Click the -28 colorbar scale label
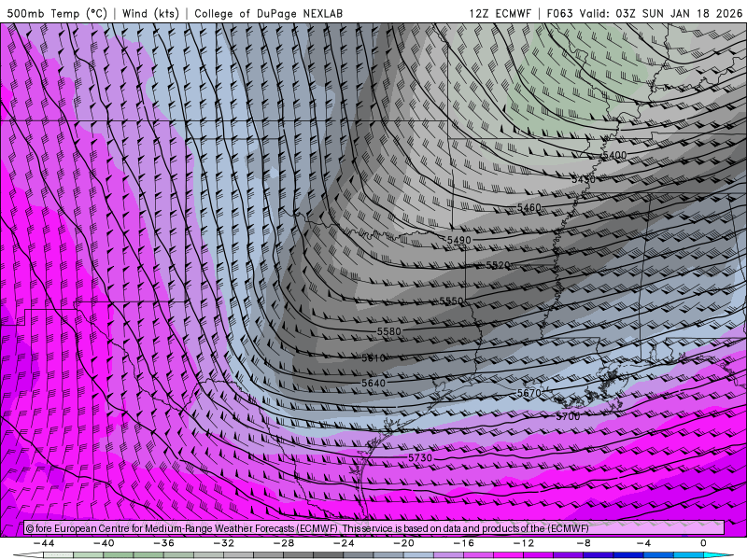 tap(284, 543)
